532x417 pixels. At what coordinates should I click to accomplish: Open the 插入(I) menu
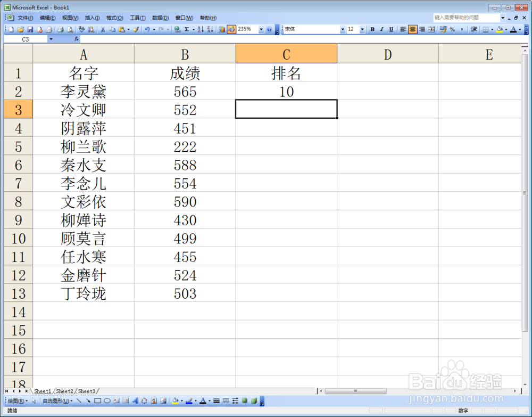click(92, 18)
